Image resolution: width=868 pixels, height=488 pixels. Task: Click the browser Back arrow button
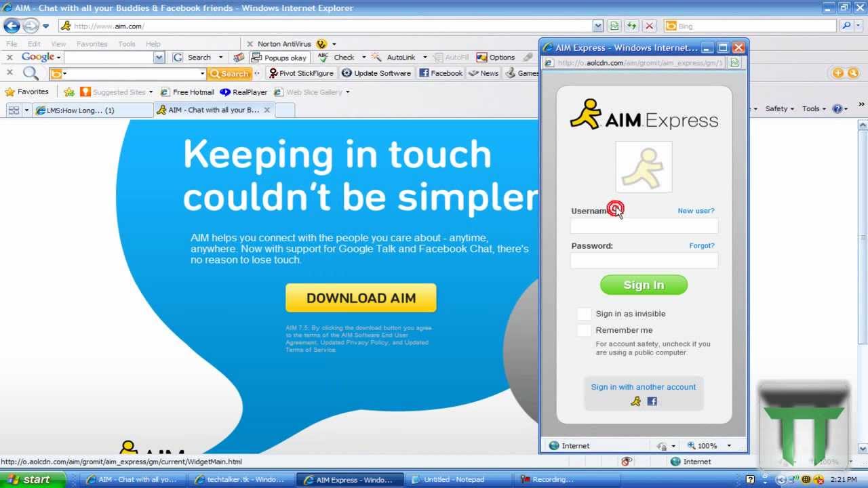[x=12, y=26]
